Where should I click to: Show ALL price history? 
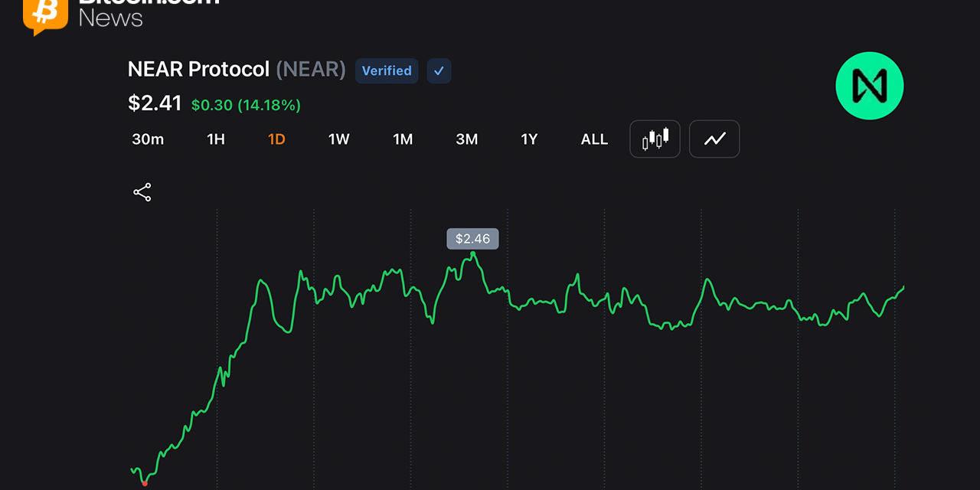click(594, 139)
